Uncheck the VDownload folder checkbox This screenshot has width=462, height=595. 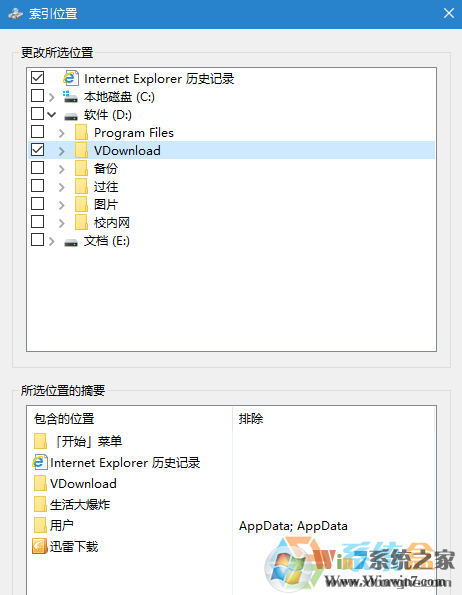38,150
